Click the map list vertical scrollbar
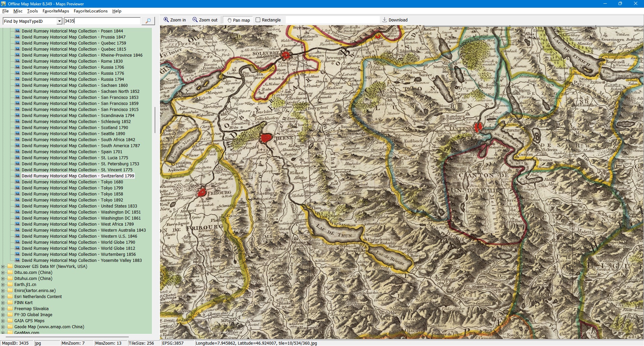 155,120
